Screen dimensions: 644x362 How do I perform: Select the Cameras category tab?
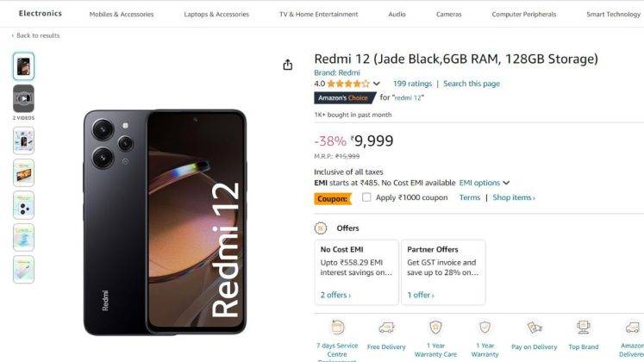tap(448, 14)
